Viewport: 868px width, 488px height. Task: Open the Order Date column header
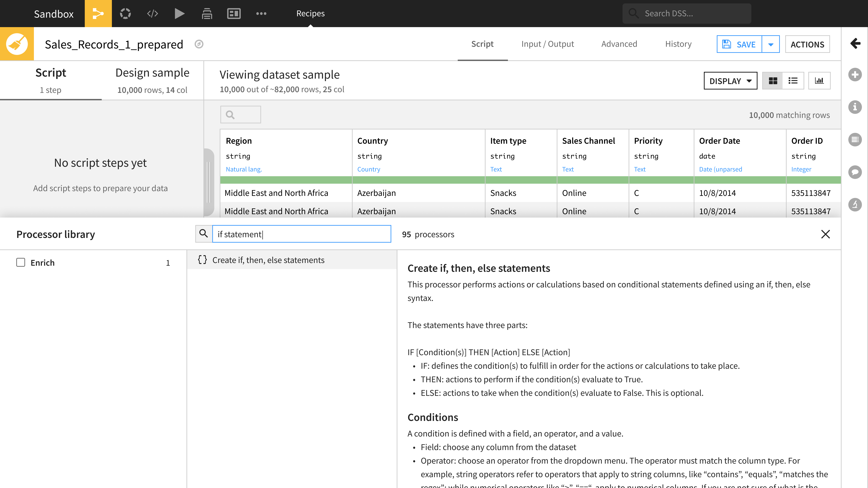(x=719, y=140)
